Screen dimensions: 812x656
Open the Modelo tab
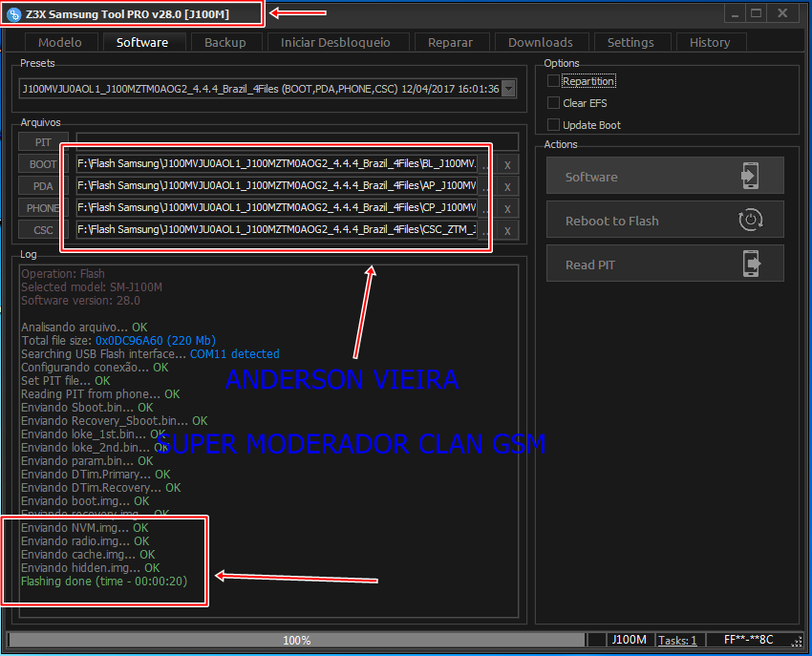pyautogui.click(x=60, y=42)
